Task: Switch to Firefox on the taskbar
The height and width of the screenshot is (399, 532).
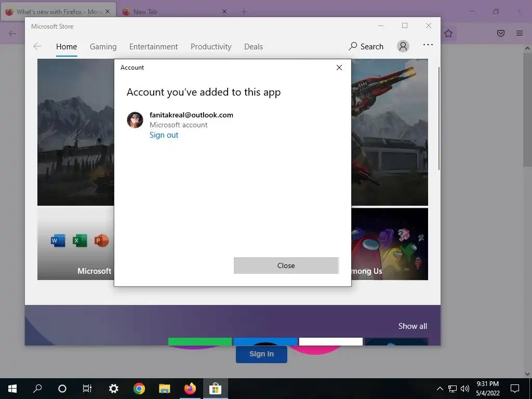Action: [190, 389]
